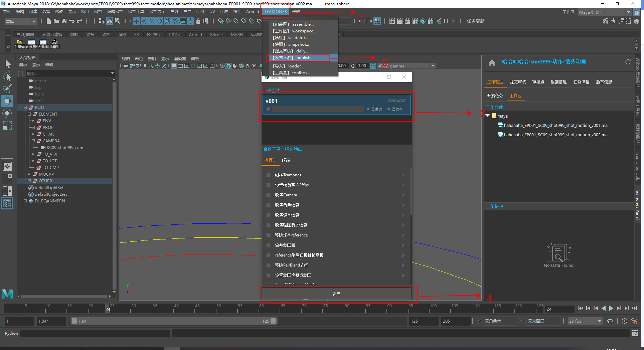Jump to the start of playback range
644x350 pixels.
click(x=580, y=309)
